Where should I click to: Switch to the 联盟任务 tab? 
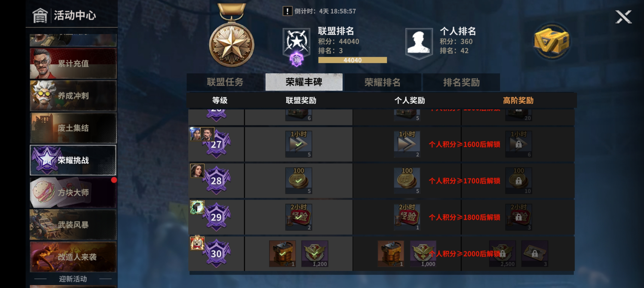click(225, 82)
